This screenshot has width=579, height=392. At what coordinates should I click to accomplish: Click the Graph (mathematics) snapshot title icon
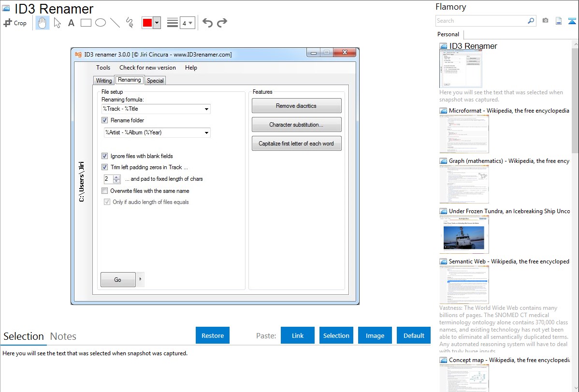(x=443, y=161)
